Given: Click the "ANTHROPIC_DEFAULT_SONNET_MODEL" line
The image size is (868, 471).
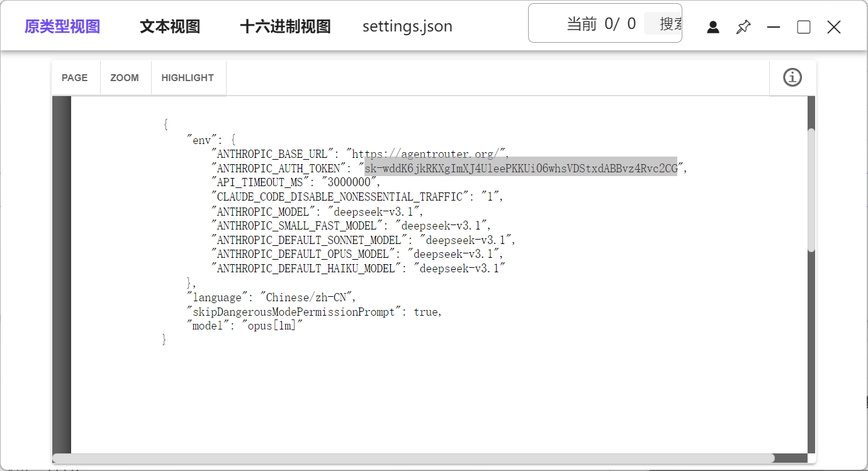Looking at the screenshot, I should (363, 240).
